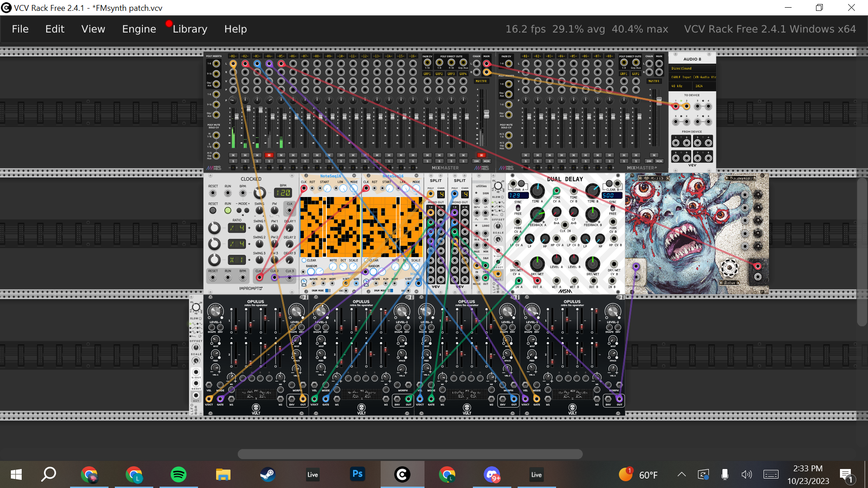
Task: Click DRY/WET A knob on Dual Delay
Action: 537,263
